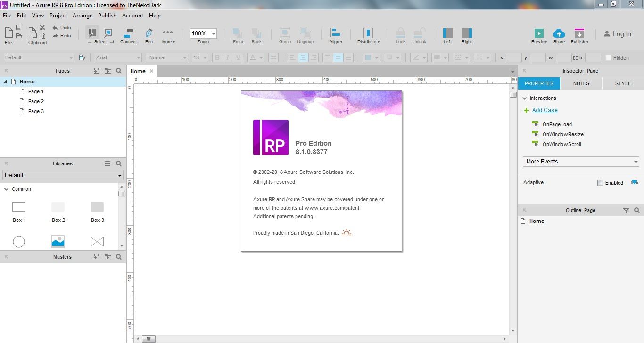This screenshot has width=644, height=343.
Task: Click the Bring to Front icon
Action: [x=238, y=33]
